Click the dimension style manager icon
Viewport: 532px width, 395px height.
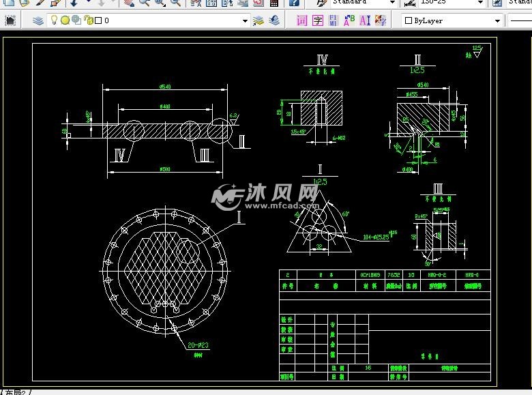410,3
